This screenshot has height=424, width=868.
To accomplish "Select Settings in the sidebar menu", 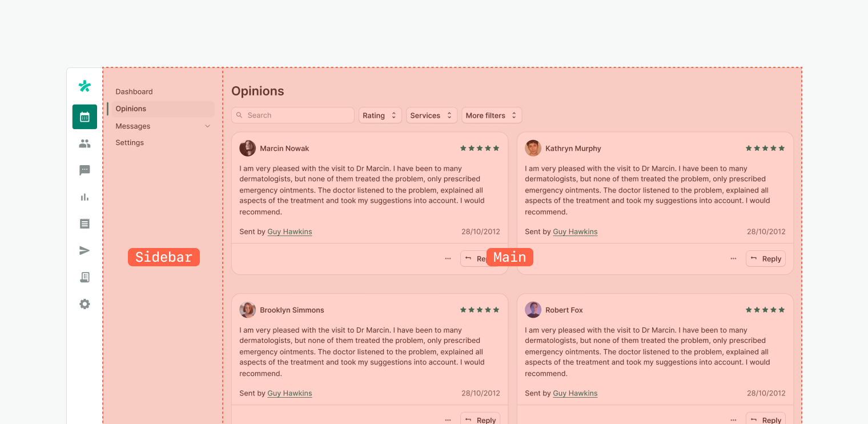I will (130, 143).
